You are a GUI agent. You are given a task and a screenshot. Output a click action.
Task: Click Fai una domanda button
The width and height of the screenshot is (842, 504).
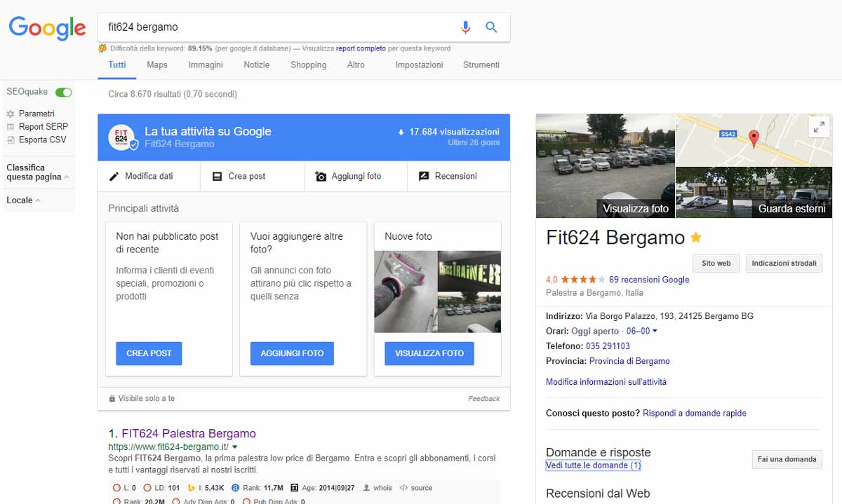(x=787, y=460)
